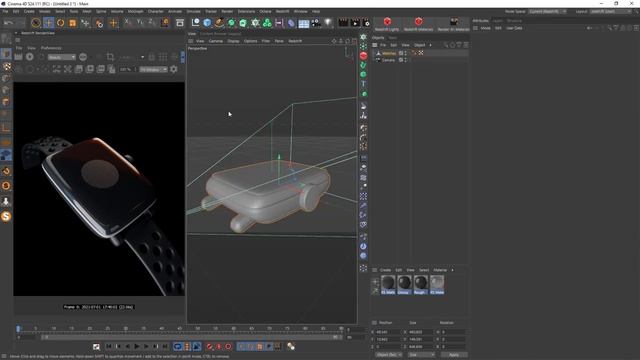The width and height of the screenshot is (640, 360).
Task: Open the Redshift RenderView Preferences menu
Action: point(51,48)
